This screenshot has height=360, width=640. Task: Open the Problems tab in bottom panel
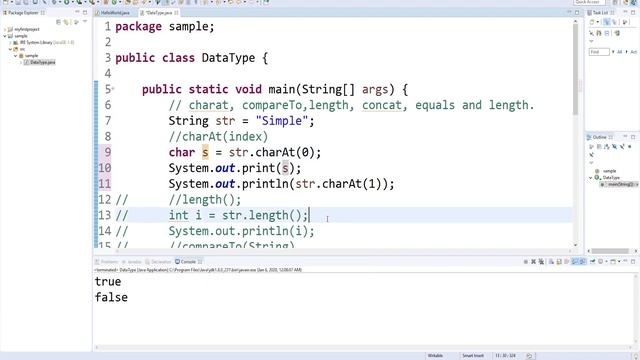(107, 262)
